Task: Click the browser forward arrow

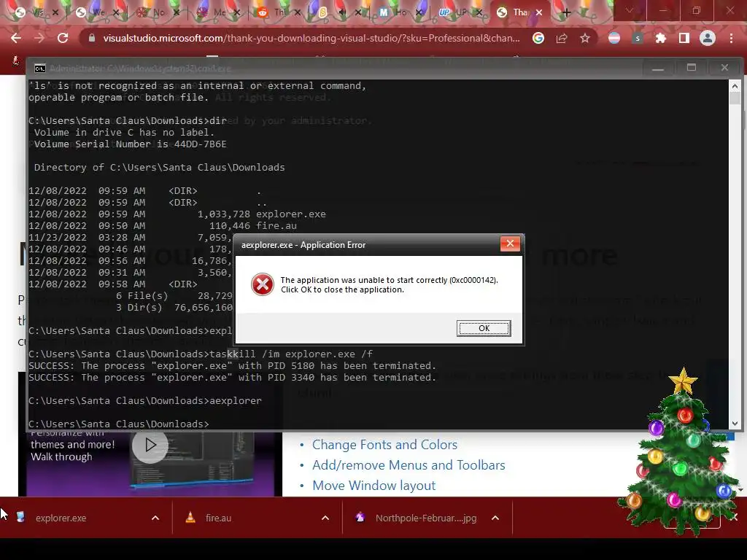Action: [x=39, y=38]
